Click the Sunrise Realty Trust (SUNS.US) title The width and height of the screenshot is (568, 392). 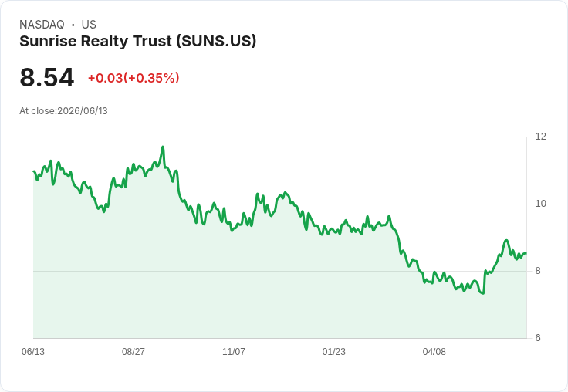137,42
